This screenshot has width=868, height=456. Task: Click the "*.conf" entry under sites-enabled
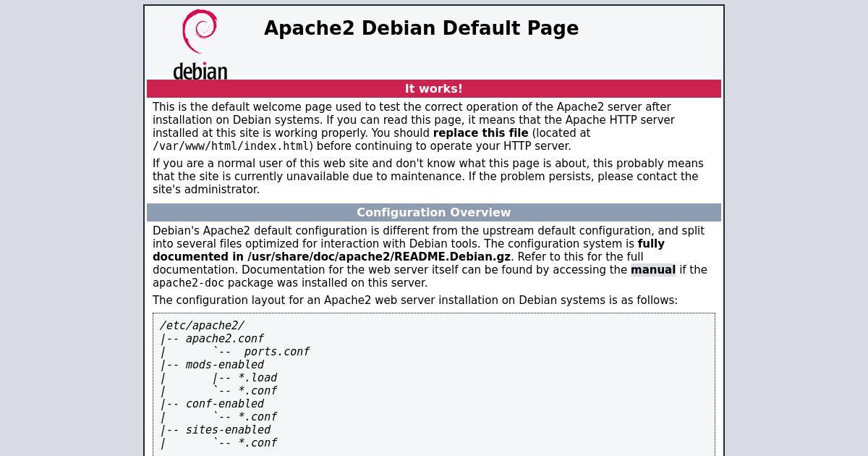[258, 443]
